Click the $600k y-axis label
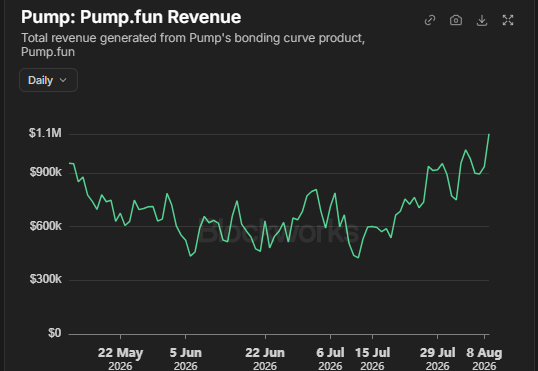The height and width of the screenshot is (371, 538). click(46, 226)
